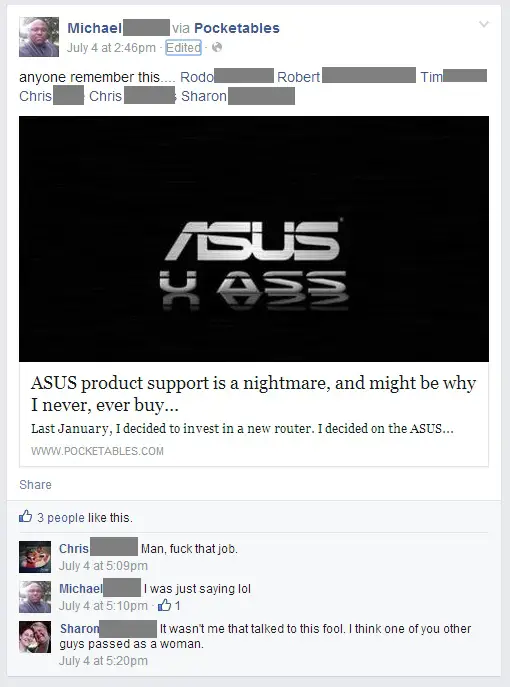Click the July 4 at 2:46pm timestamp
This screenshot has width=510, height=687.
point(111,47)
